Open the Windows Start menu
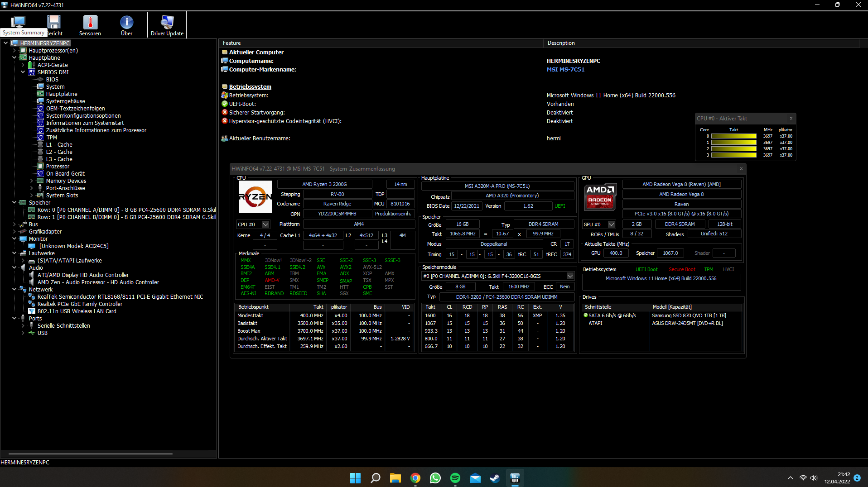This screenshot has height=487, width=868. click(x=356, y=478)
